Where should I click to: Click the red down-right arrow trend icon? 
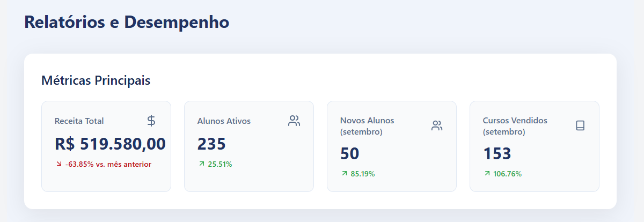pos(59,164)
